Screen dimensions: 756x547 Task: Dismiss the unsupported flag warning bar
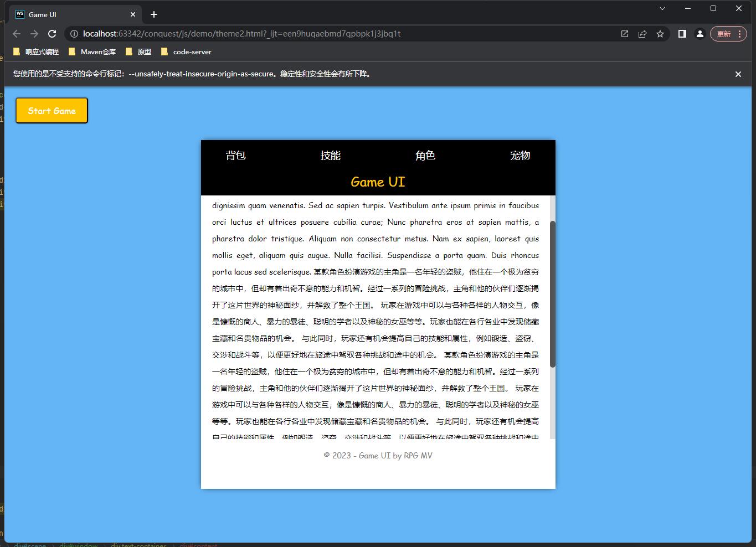[738, 74]
